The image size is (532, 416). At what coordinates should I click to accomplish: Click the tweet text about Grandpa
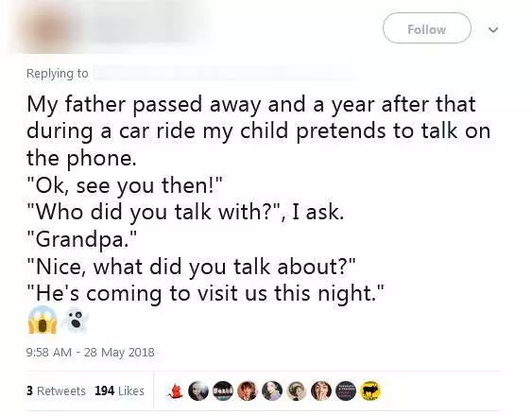point(259,199)
